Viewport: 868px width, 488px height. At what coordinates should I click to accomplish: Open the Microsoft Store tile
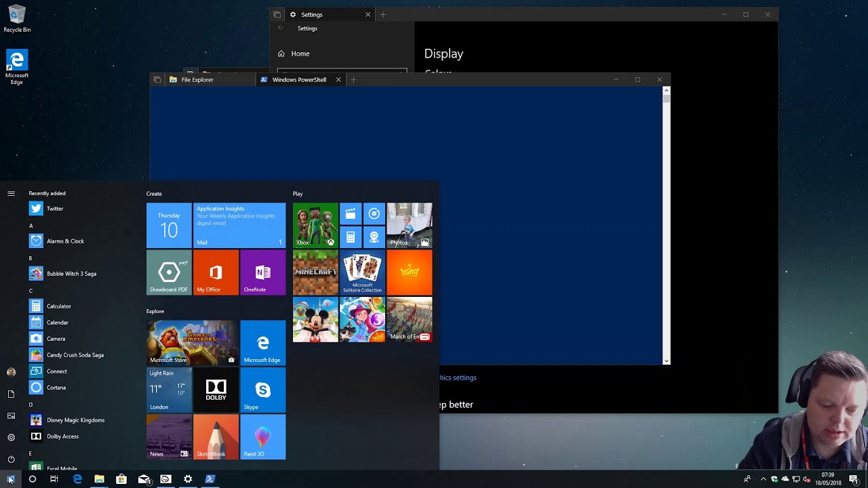coord(192,343)
